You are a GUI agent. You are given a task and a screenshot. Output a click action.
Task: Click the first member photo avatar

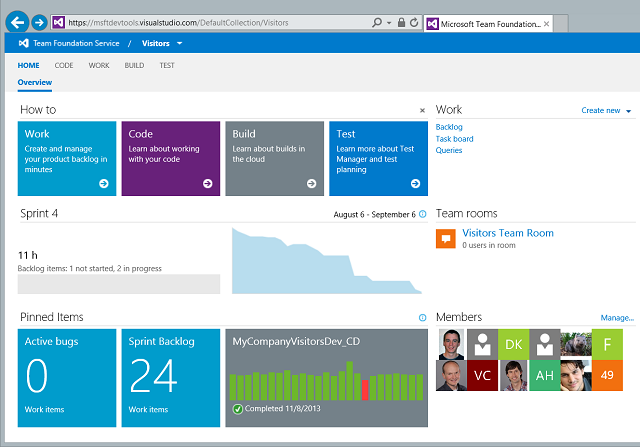click(x=451, y=345)
